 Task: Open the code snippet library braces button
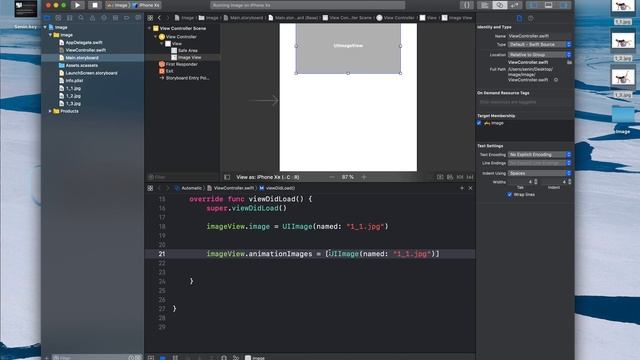[x=467, y=5]
